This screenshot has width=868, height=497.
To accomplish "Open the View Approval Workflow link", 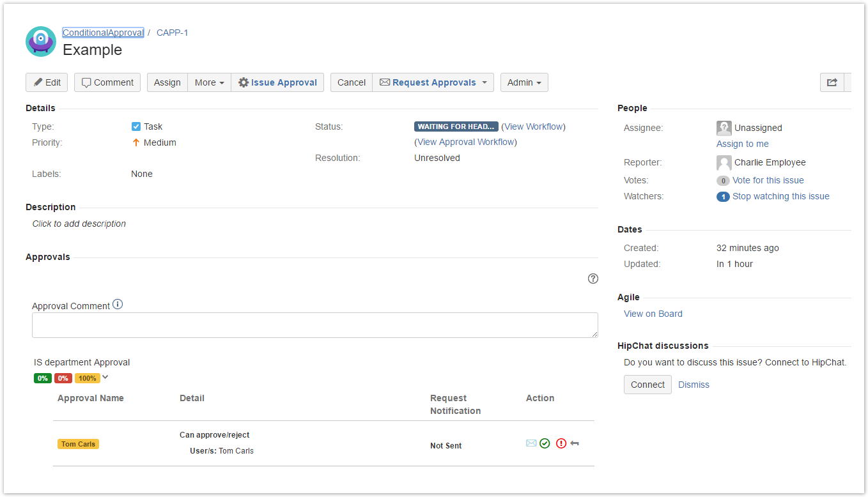I will (x=465, y=142).
